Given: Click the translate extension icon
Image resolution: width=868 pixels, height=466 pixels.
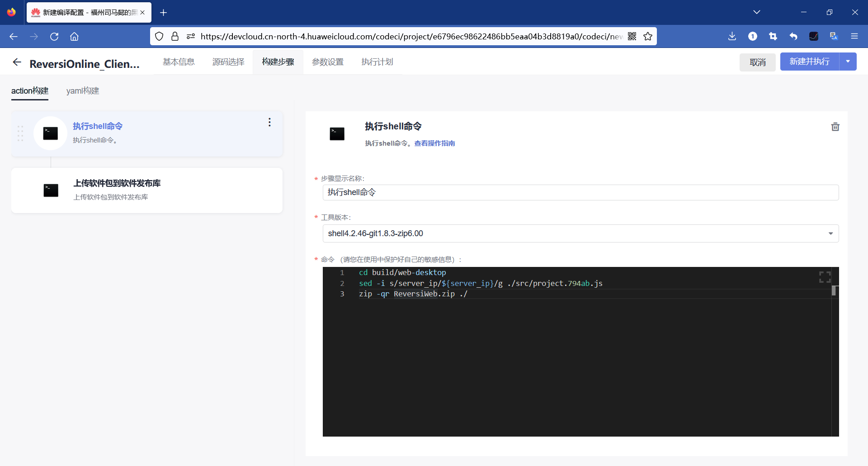Looking at the screenshot, I should [x=834, y=36].
